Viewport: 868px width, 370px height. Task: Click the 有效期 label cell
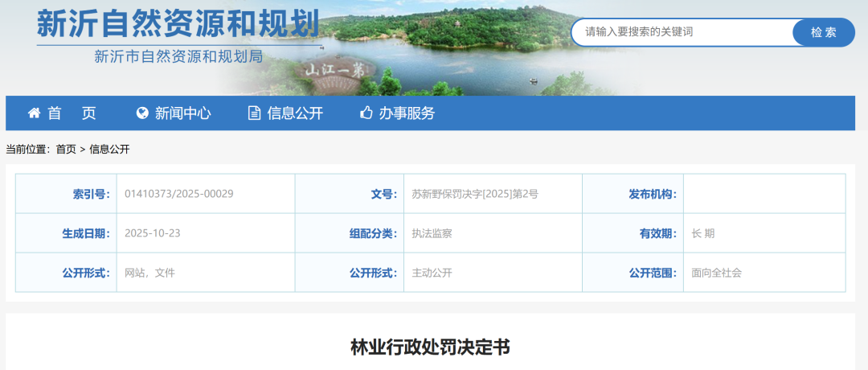click(x=633, y=233)
